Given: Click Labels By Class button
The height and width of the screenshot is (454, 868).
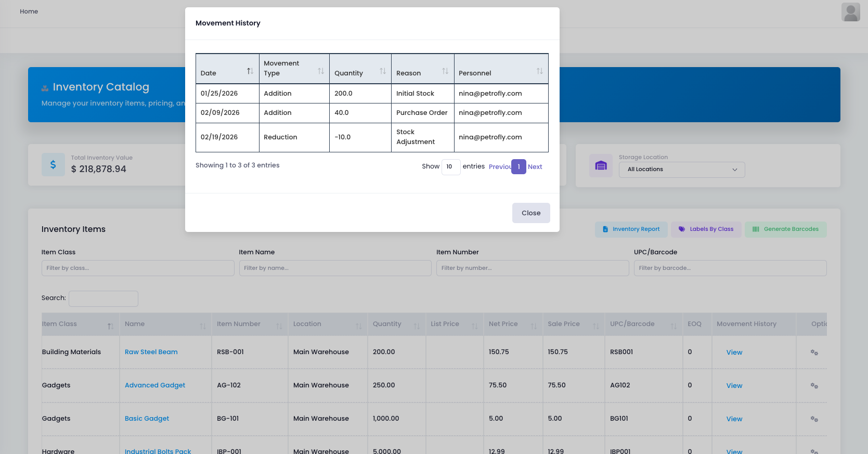Looking at the screenshot, I should [706, 229].
